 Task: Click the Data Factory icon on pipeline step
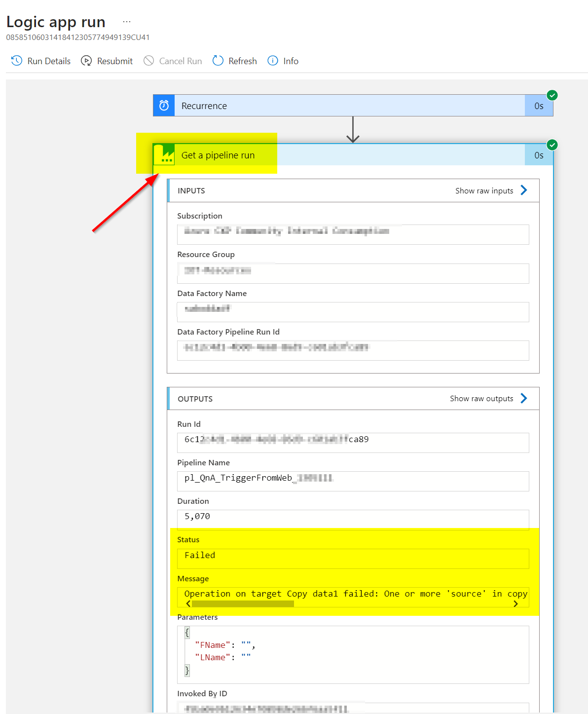coord(164,155)
